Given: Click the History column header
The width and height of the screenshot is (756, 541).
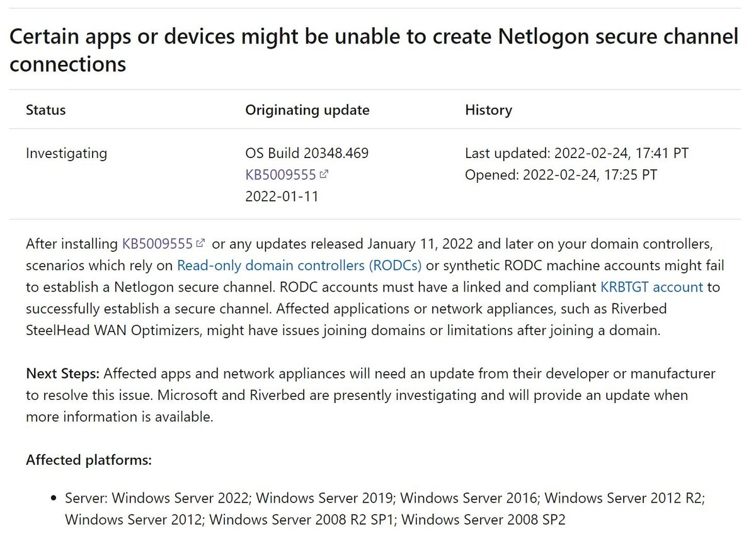Looking at the screenshot, I should [x=488, y=110].
